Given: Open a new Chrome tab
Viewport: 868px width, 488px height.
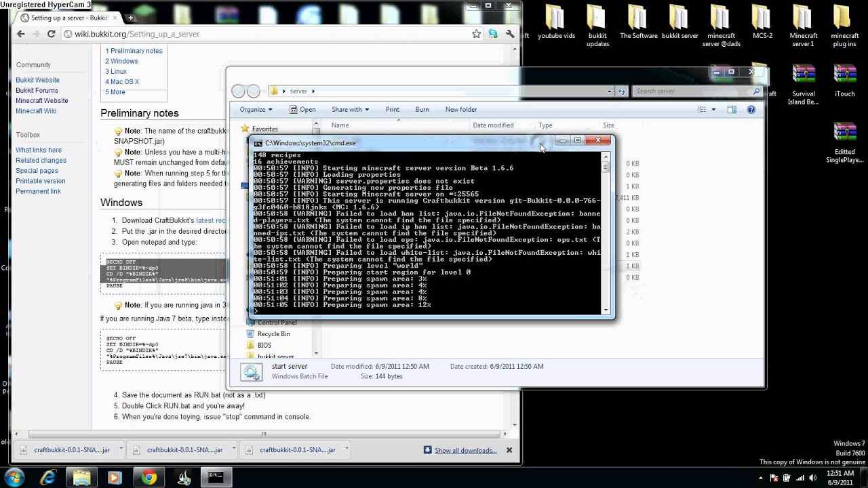Looking at the screenshot, I should [131, 18].
